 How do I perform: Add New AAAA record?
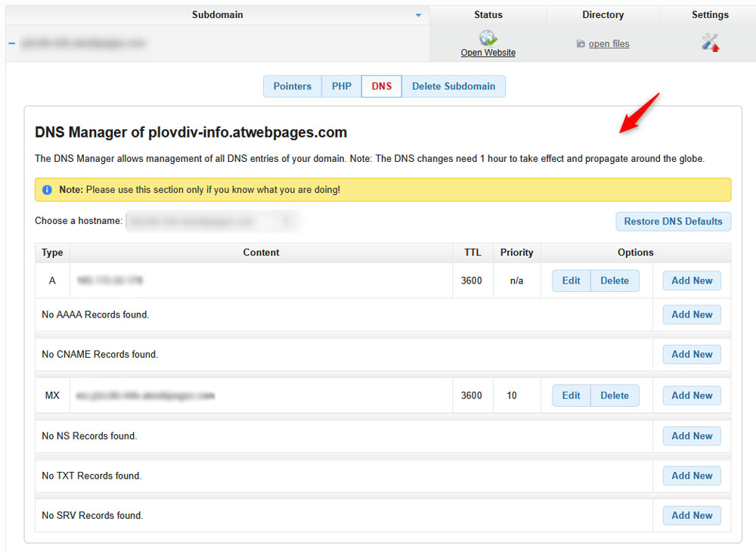[691, 314]
